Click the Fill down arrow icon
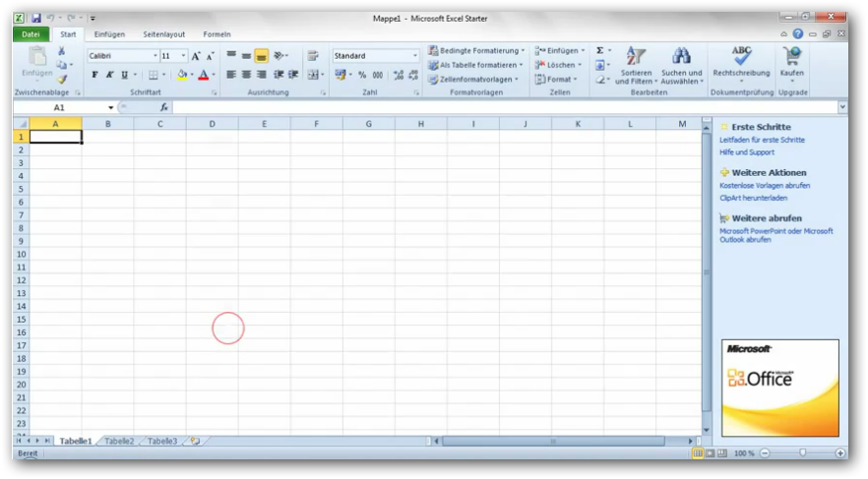Viewport: 868px width, 479px height. [x=599, y=65]
